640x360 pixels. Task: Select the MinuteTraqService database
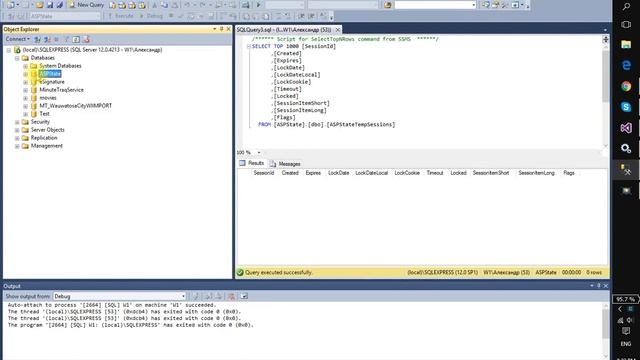click(x=61, y=90)
